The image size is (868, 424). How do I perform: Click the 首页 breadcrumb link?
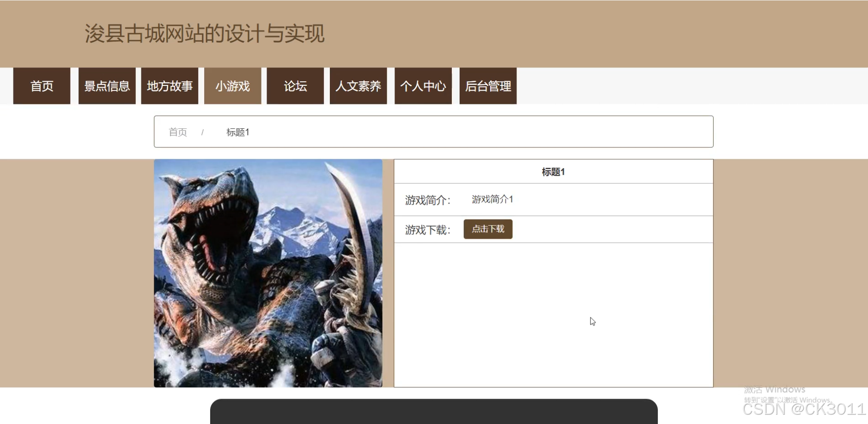[x=178, y=132]
